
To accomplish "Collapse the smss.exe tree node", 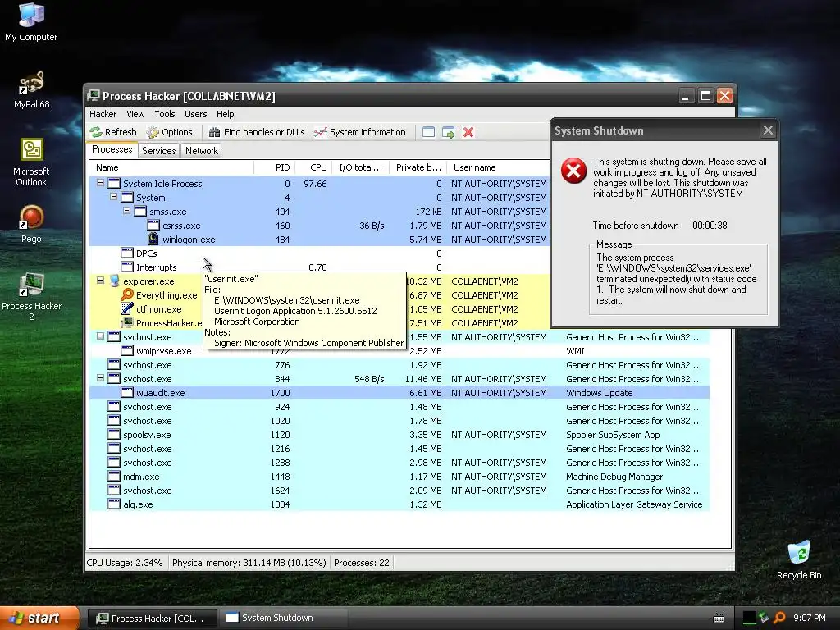I will [127, 211].
